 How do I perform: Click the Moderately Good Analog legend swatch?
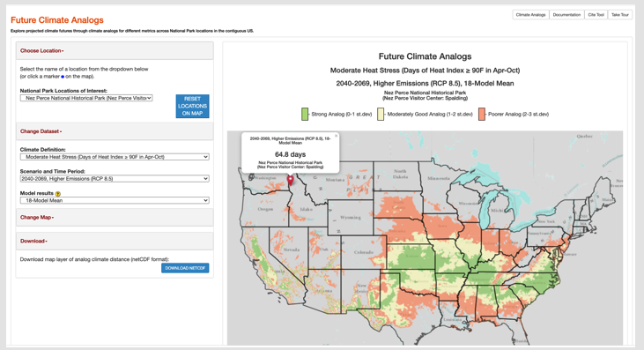[x=381, y=115]
